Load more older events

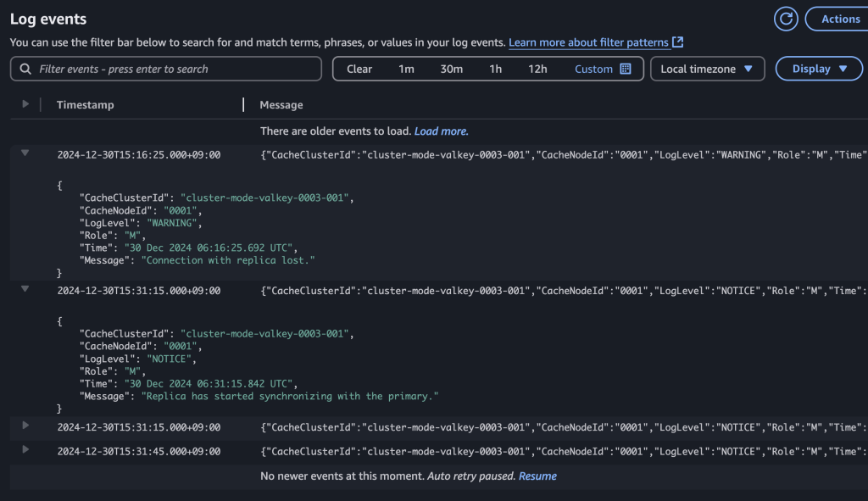441,131
